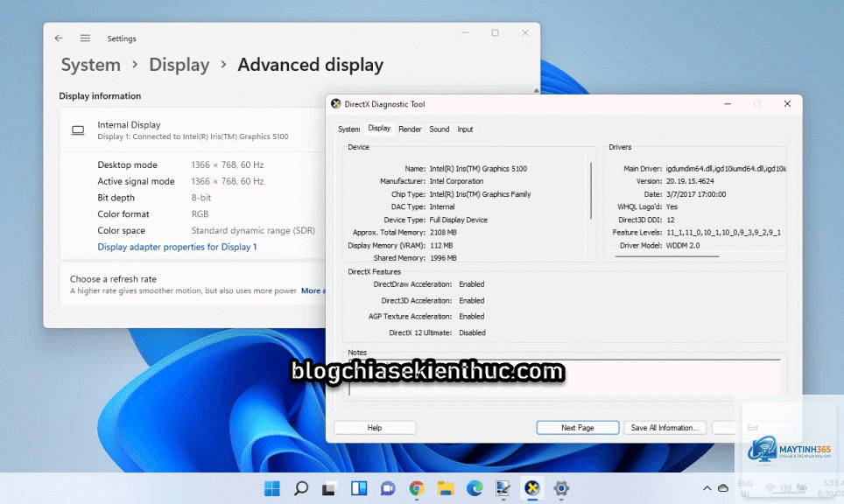
Task: Open the Sound tab
Action: pos(440,129)
